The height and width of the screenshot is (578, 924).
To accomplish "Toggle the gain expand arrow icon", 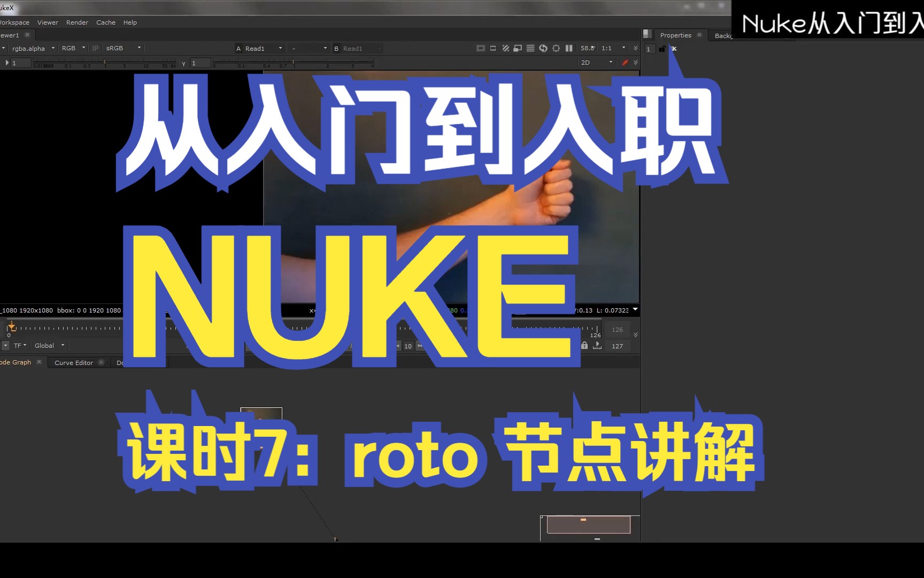I will (7, 63).
